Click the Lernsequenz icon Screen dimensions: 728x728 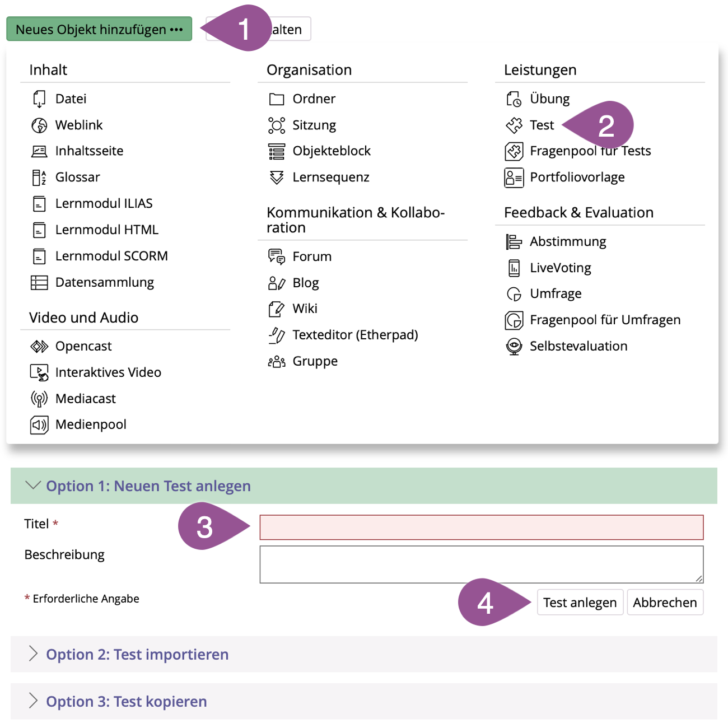277,178
